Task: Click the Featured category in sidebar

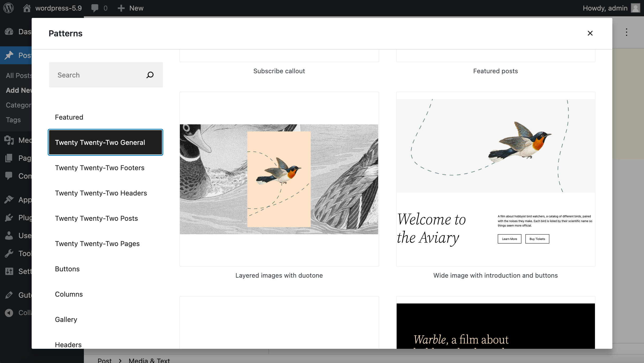Action: [x=69, y=117]
